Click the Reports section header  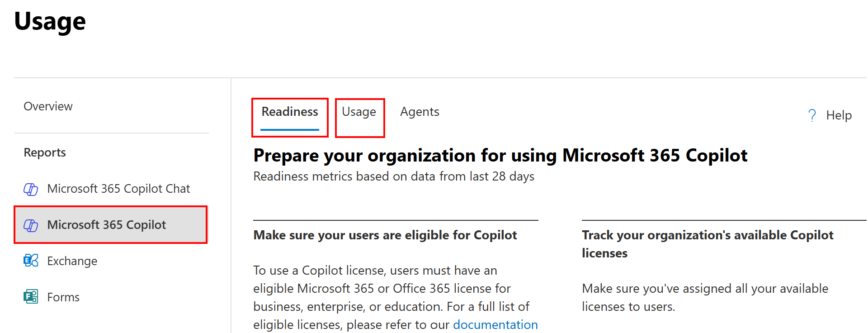tap(45, 152)
